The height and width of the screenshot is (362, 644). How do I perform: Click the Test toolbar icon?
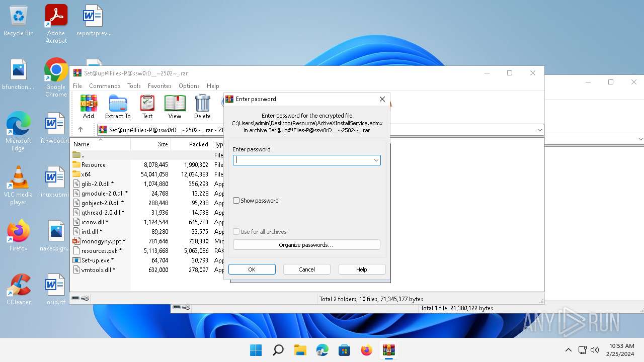(x=147, y=107)
